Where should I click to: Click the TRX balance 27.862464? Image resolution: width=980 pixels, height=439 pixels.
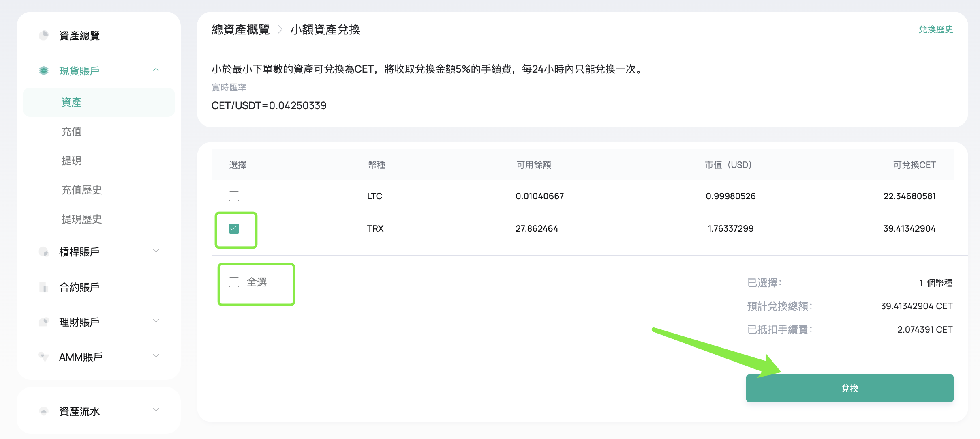click(x=537, y=228)
